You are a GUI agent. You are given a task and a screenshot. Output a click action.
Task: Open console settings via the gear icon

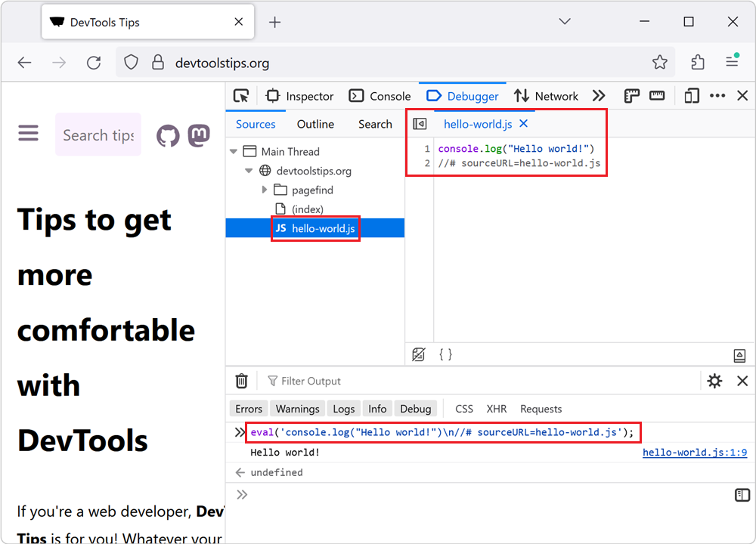(714, 381)
